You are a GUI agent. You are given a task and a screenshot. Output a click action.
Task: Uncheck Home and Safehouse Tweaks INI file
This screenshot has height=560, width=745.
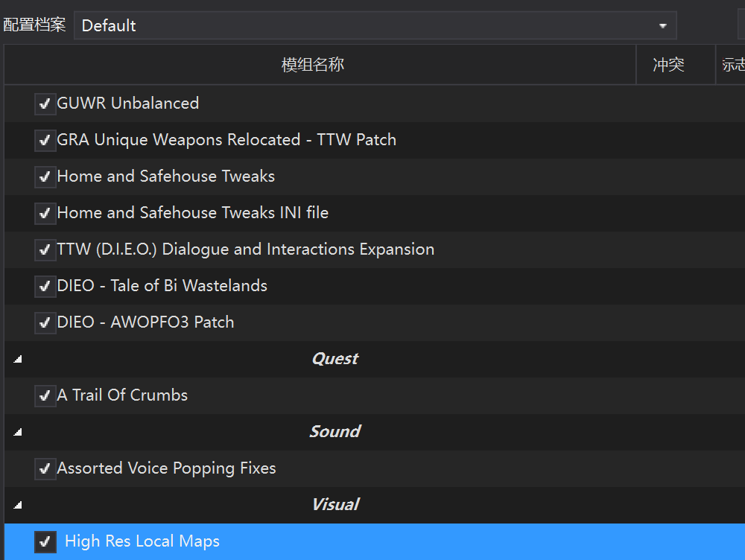pos(45,213)
